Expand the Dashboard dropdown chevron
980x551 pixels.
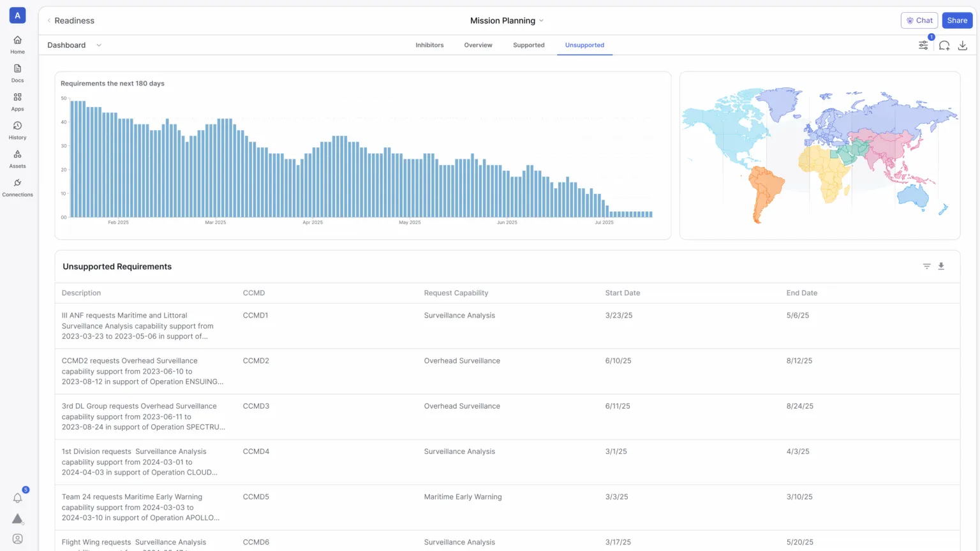[x=99, y=45]
